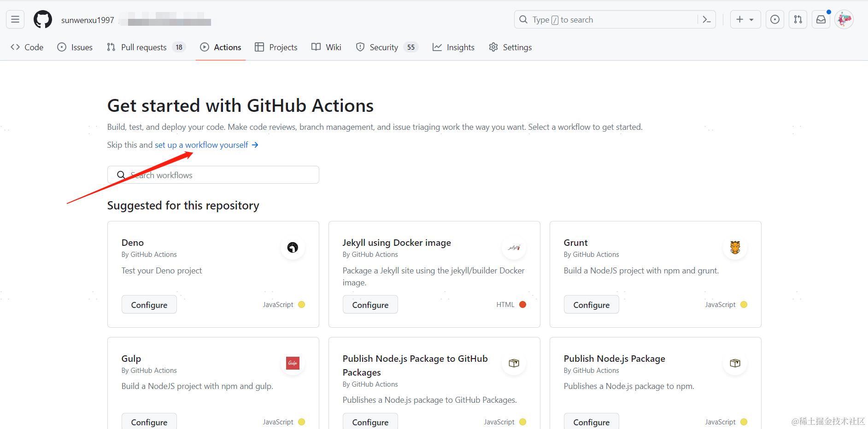Open the notifications inbox
Viewport: 868px width, 429px height.
[x=821, y=19]
